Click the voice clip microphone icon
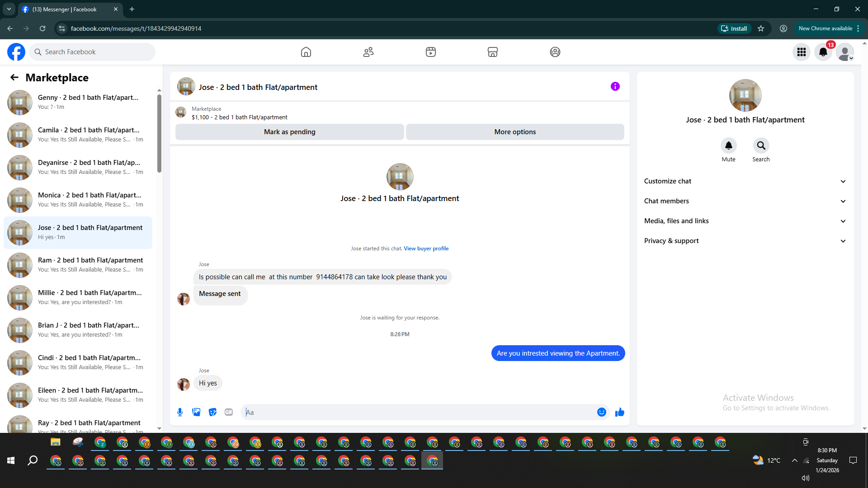Viewport: 868px width, 488px height. [180, 412]
